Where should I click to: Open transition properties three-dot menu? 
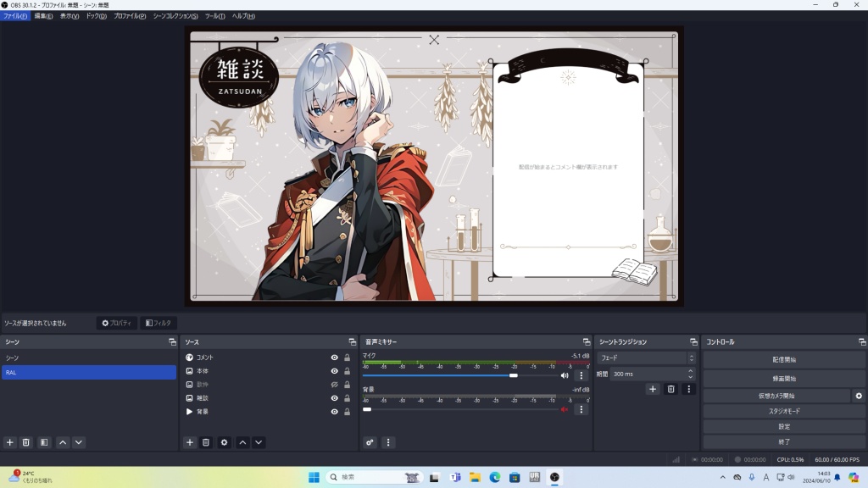pos(688,390)
